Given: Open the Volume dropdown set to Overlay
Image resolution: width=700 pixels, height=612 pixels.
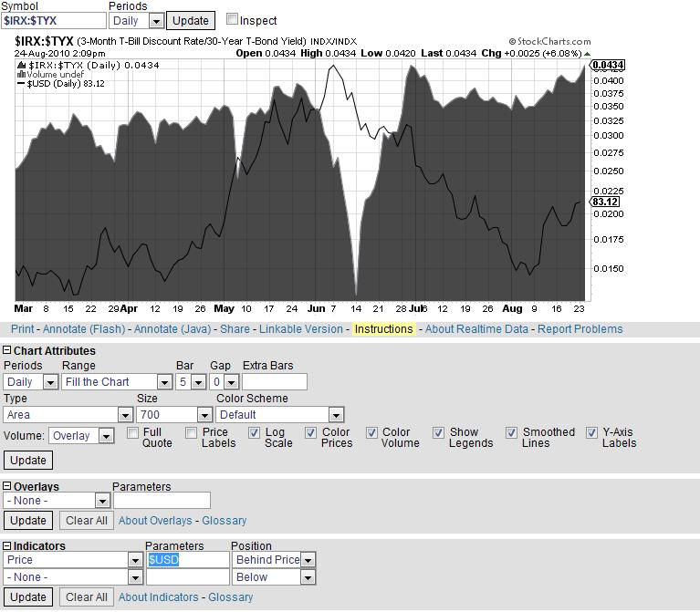Looking at the screenshot, I should [x=81, y=437].
